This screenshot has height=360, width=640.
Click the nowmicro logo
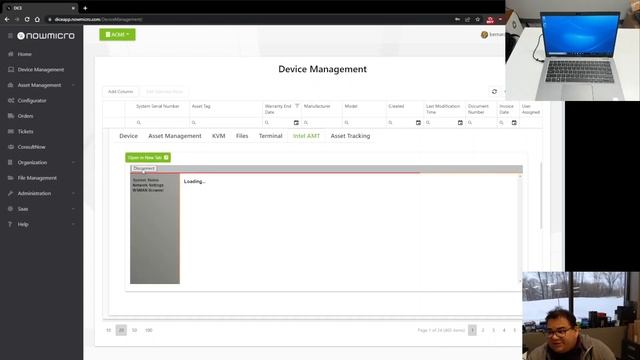tap(46, 36)
